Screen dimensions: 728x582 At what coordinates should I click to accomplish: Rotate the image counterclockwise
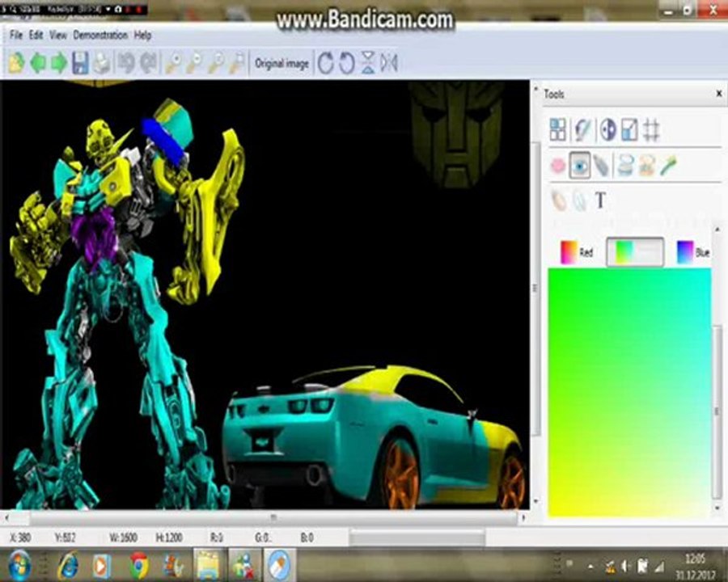click(347, 63)
